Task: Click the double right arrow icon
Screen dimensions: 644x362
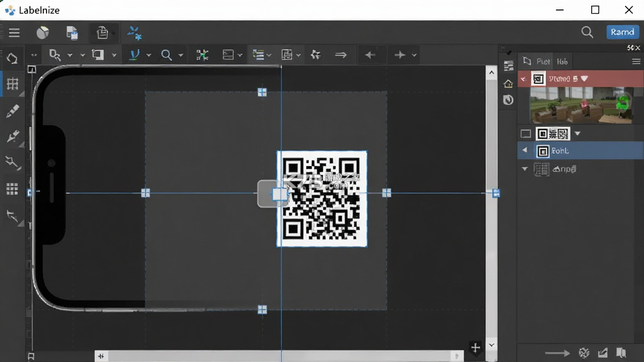Action: tap(341, 55)
